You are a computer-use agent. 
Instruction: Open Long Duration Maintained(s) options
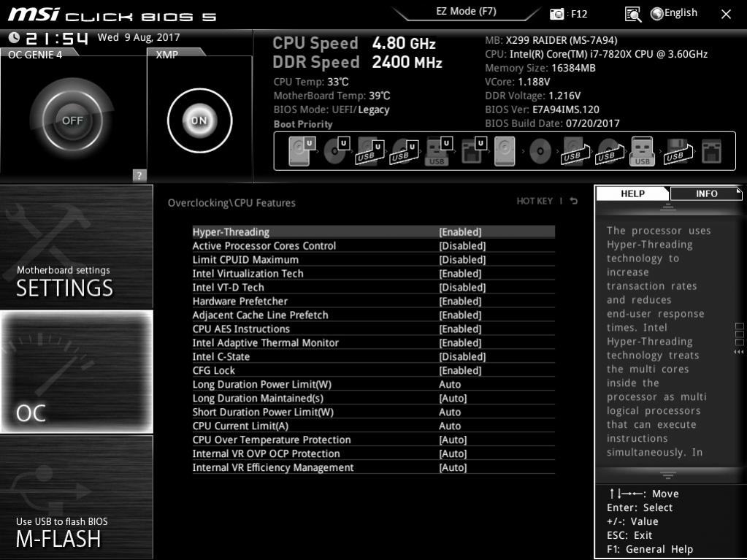tap(374, 398)
